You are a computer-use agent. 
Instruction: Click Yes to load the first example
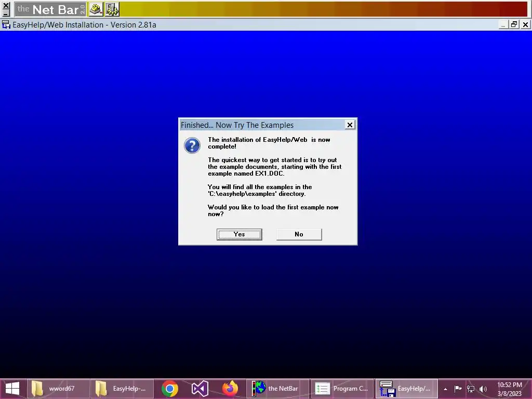coord(239,234)
